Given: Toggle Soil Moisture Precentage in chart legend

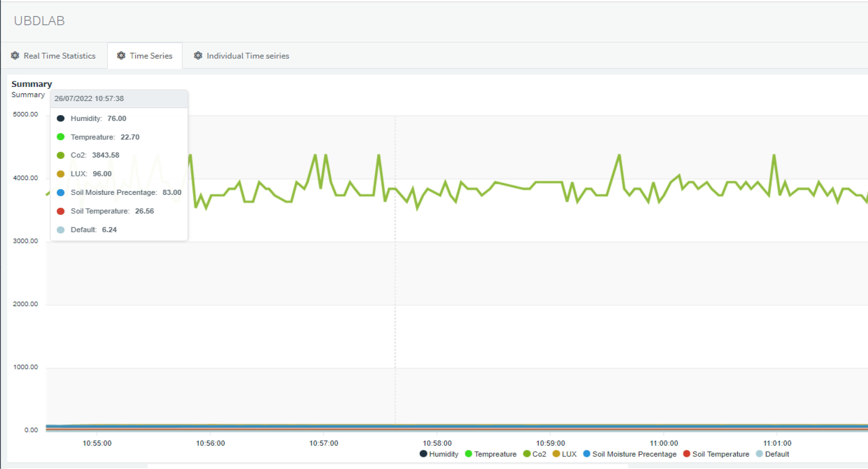Looking at the screenshot, I should [629, 454].
